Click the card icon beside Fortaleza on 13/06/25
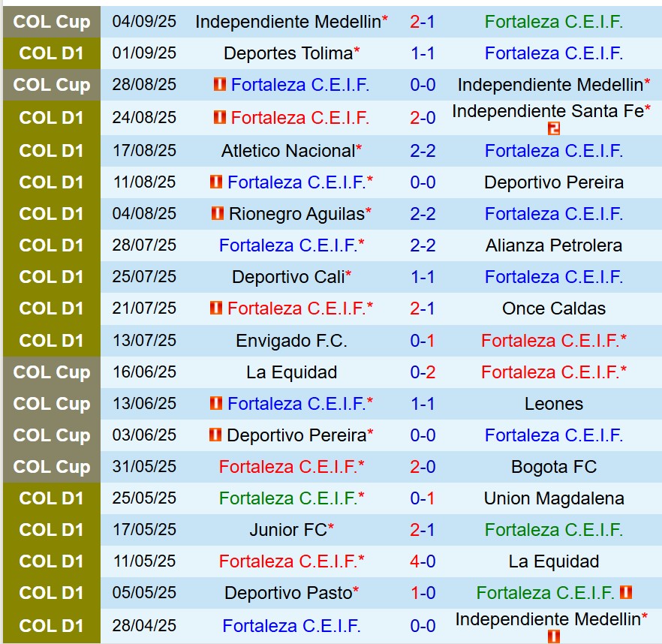 click(216, 403)
